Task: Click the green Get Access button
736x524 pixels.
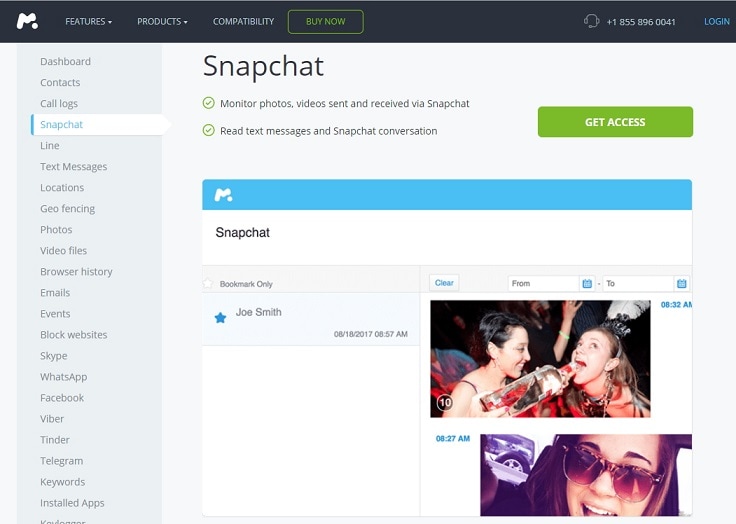Action: (615, 122)
